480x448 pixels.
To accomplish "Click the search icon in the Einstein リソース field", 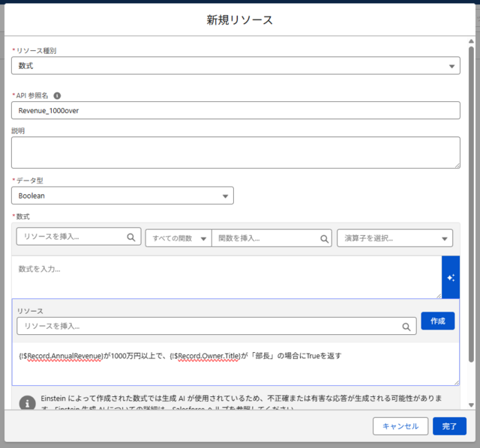I will pos(406,327).
